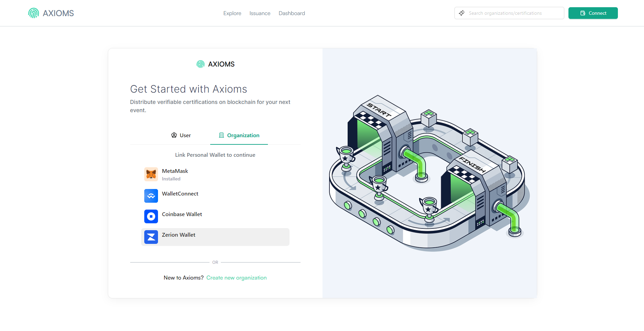The image size is (644, 331).
Task: Click the AXIOMS header brand name
Action: 58,13
